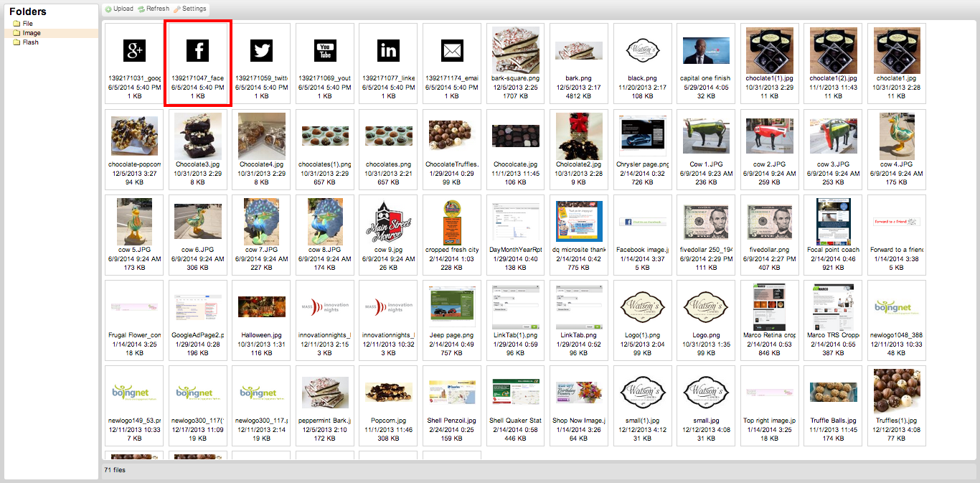Select the dq microsite thank image
The image size is (980, 483).
(x=579, y=235)
